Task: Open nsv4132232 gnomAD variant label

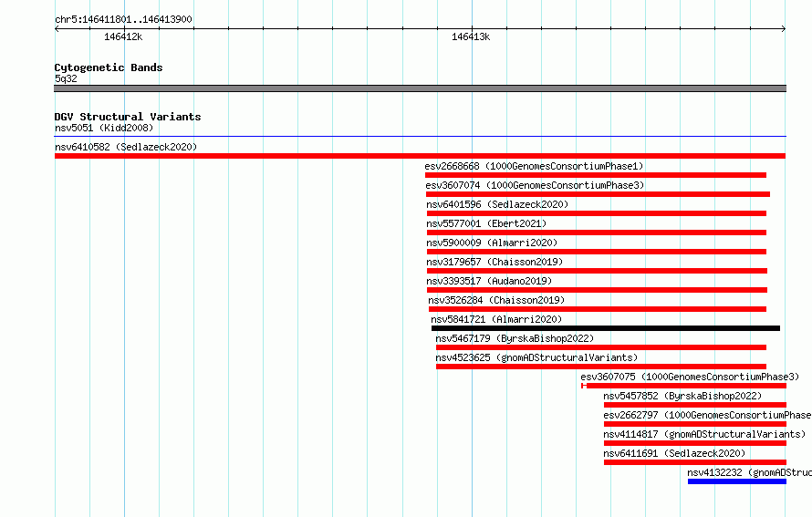Action: pos(749,472)
